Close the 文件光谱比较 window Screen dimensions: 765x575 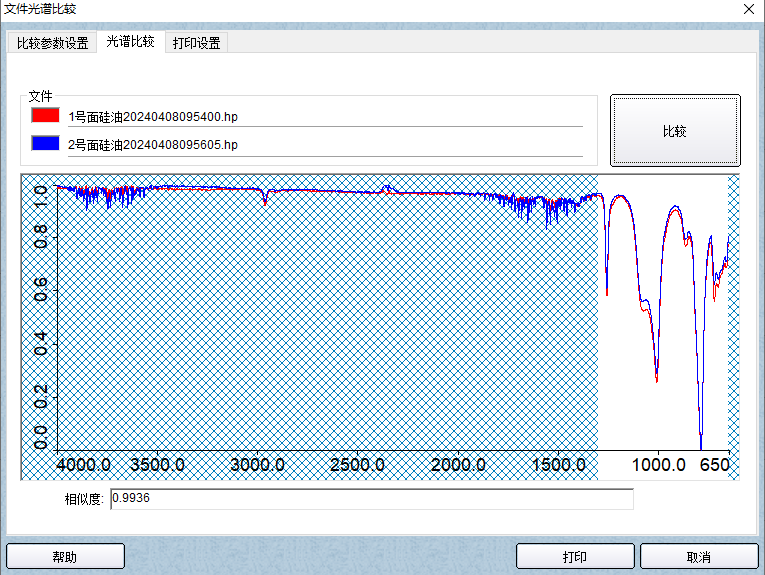pos(748,9)
